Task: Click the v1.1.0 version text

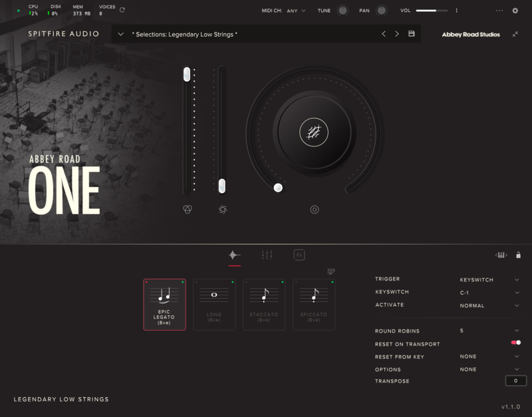Action: (511, 406)
